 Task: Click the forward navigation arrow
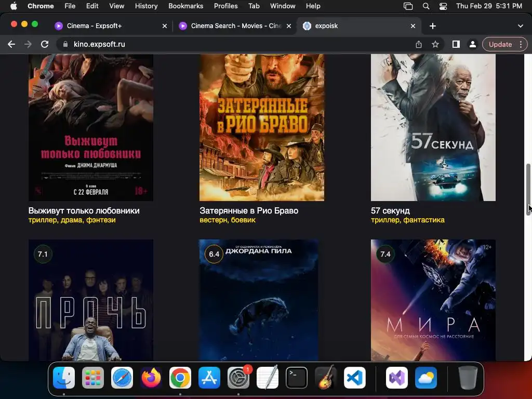(28, 45)
